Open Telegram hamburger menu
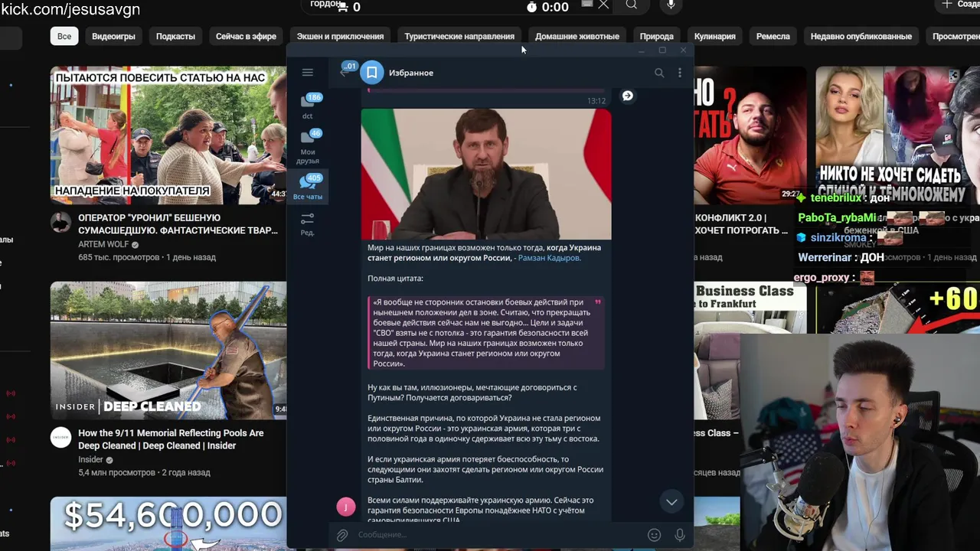The height and width of the screenshot is (551, 980). tap(307, 73)
